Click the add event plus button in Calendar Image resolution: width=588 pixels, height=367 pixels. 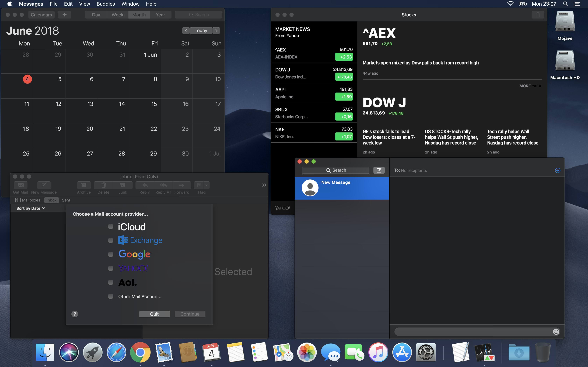pyautogui.click(x=64, y=15)
